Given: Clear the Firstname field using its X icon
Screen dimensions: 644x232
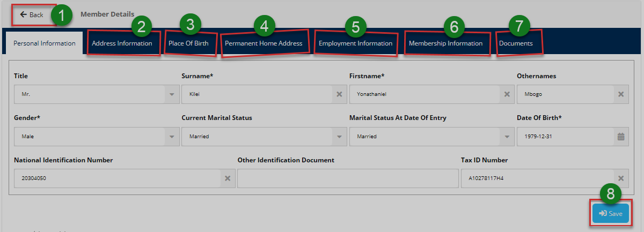Looking at the screenshot, I should 506,94.
